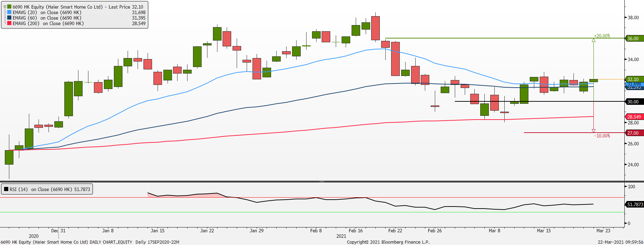Click the Feb 22 date axis label
Image resolution: width=644 pixels, height=245 pixels.
tap(395, 231)
